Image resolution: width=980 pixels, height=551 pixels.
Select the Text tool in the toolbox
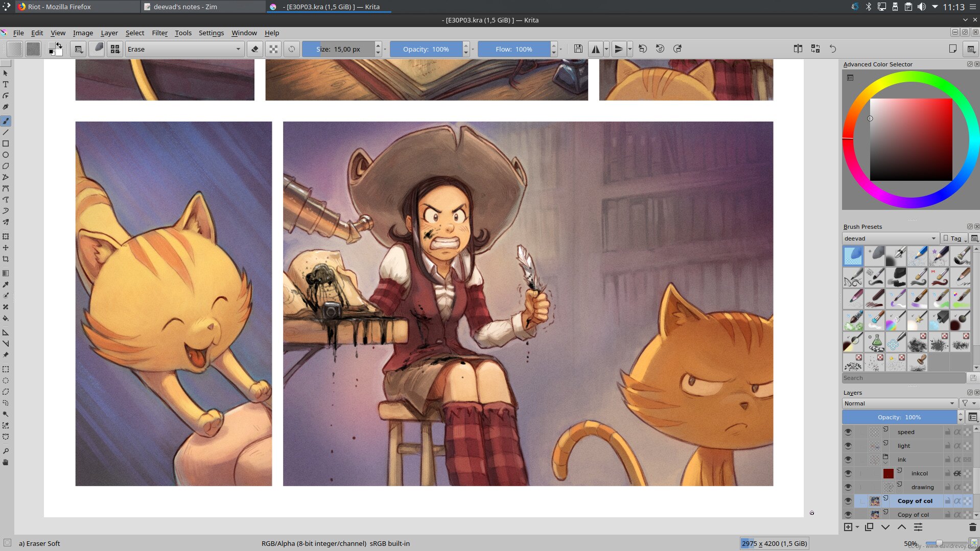point(6,85)
